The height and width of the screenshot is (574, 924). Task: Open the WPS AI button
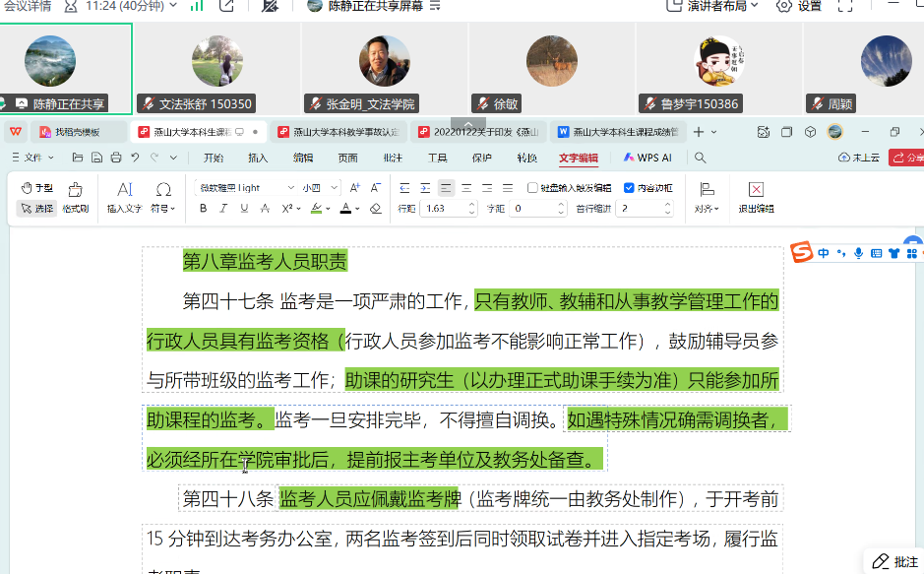pyautogui.click(x=647, y=158)
